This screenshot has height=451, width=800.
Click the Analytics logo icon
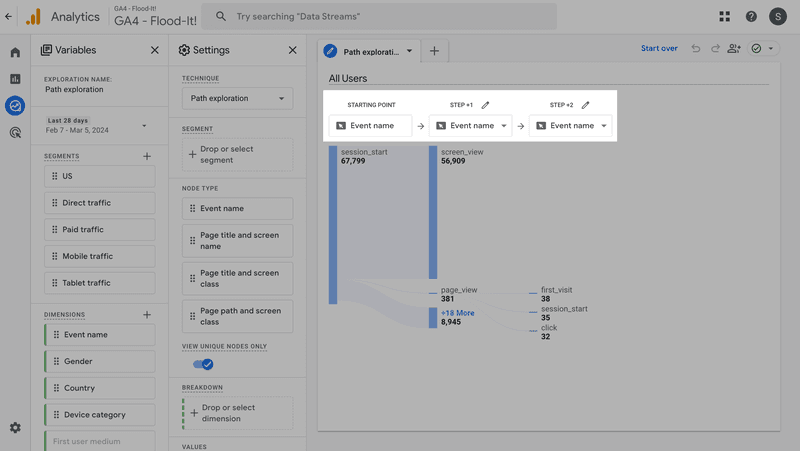pyautogui.click(x=33, y=17)
